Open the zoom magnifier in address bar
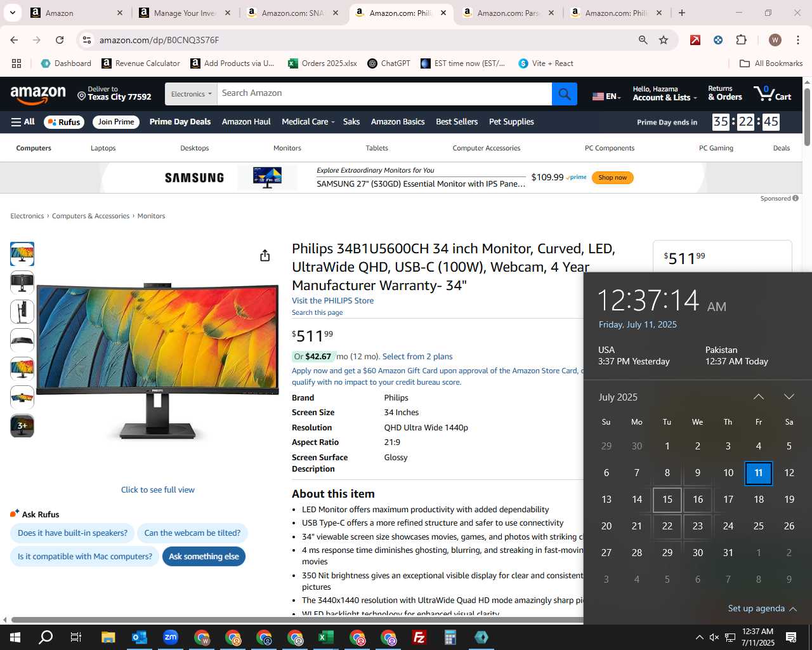 [x=643, y=40]
